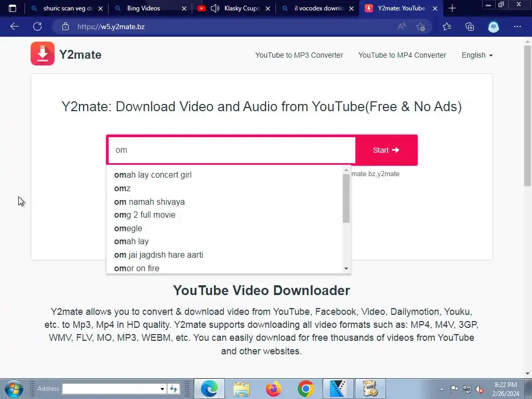Click the page vertical scrollbar thumb

point(527,115)
